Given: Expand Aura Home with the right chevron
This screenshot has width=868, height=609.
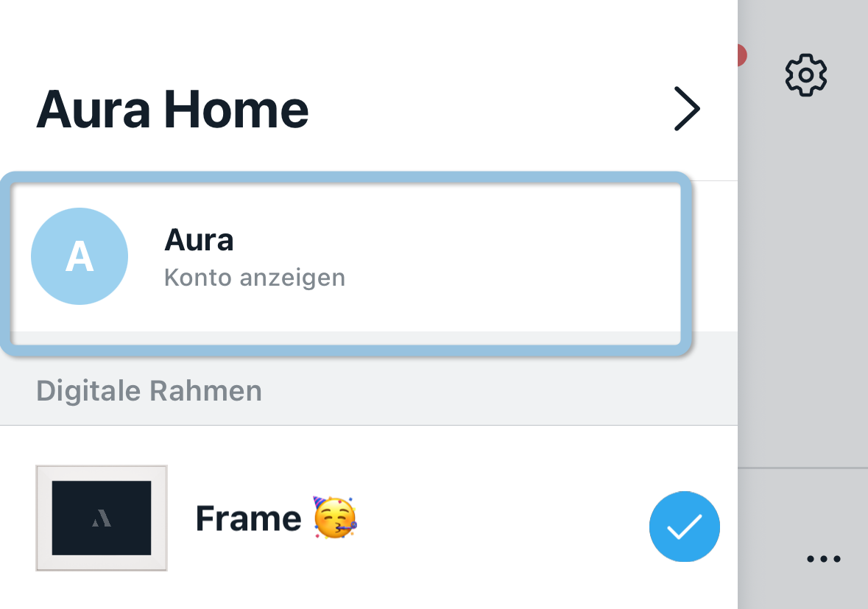Looking at the screenshot, I should pyautogui.click(x=686, y=110).
